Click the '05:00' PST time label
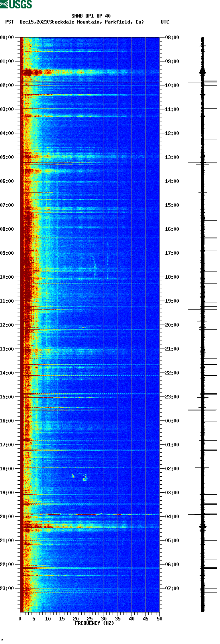220x644 pixels. 7,157
